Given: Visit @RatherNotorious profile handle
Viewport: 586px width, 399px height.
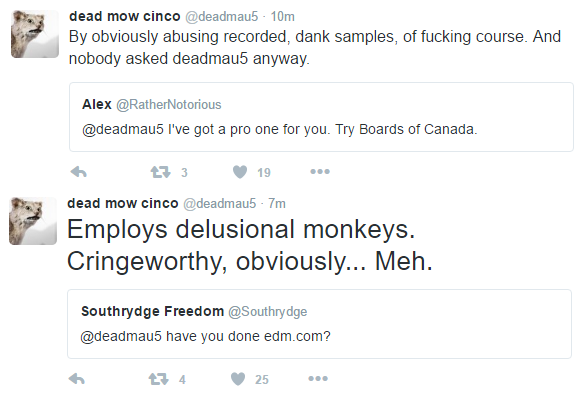Looking at the screenshot, I should point(169,105).
